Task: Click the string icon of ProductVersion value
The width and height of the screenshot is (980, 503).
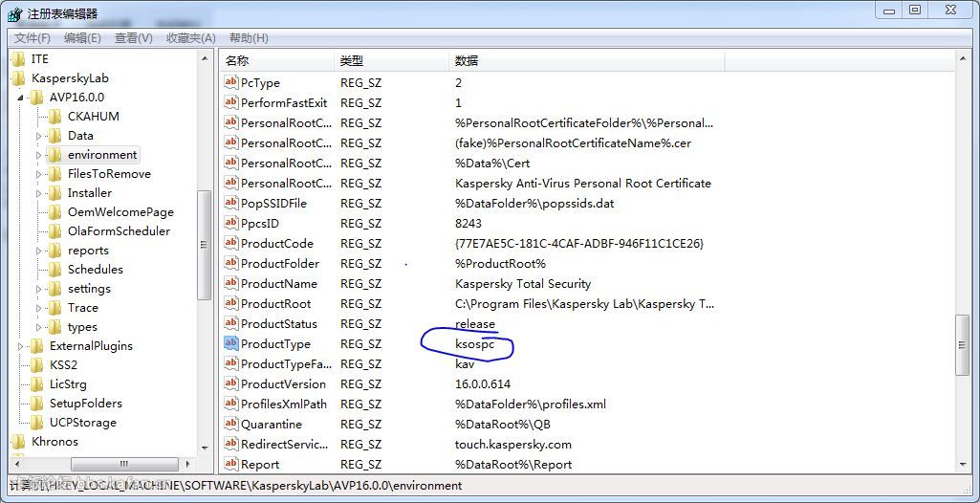Action: click(x=230, y=383)
